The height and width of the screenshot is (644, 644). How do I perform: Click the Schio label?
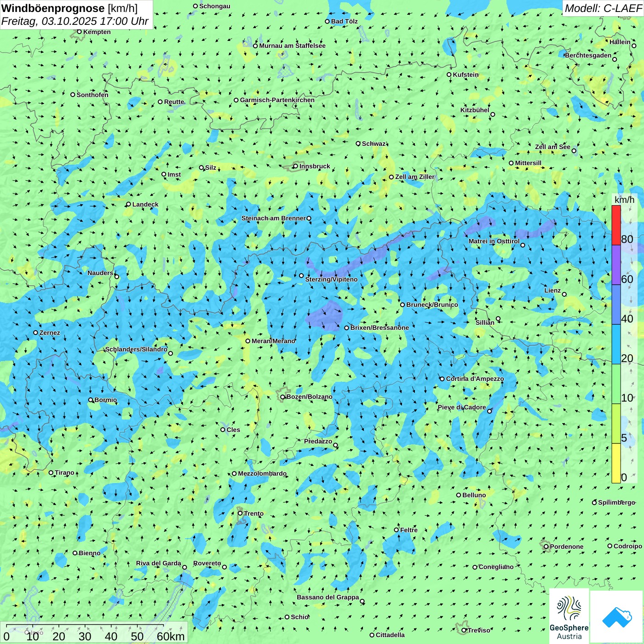pos(299,617)
